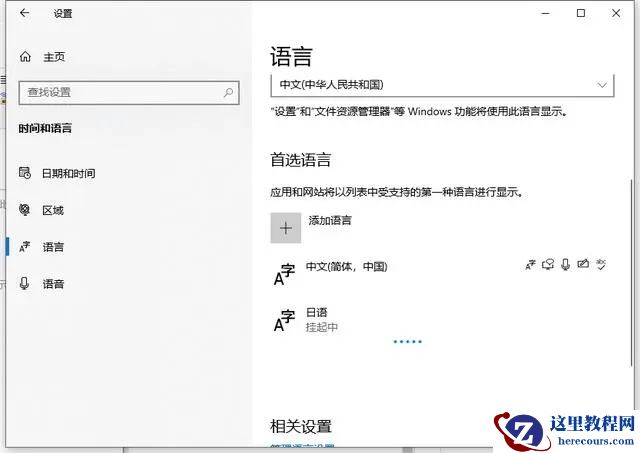Click the 语音 microphone icon
The width and height of the screenshot is (640, 453).
(24, 283)
